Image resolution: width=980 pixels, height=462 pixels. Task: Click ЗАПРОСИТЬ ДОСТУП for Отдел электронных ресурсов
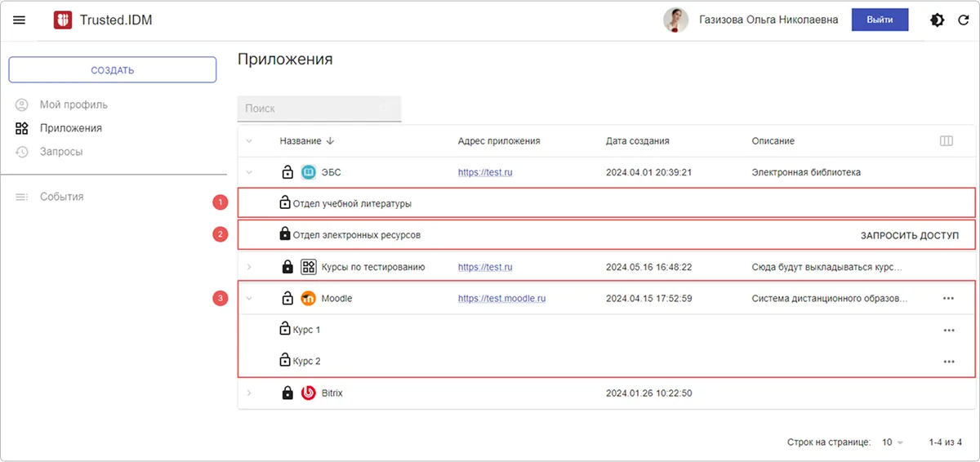pos(909,235)
